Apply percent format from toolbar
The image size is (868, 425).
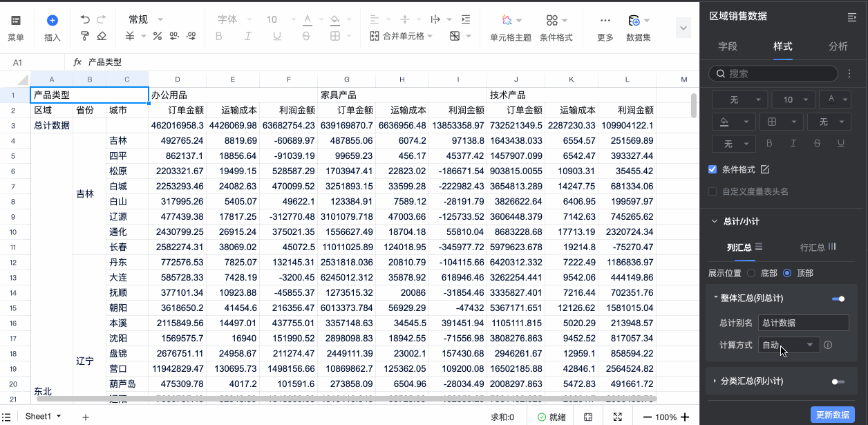point(157,36)
